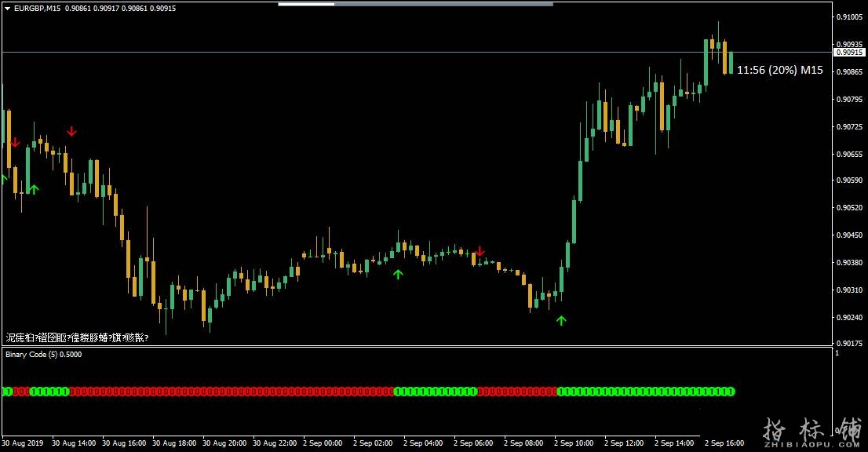Click the 30 Aug 16:00 time label

124,443
